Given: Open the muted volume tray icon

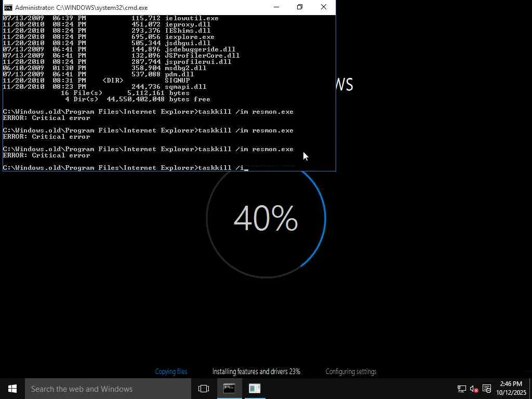Looking at the screenshot, I should pyautogui.click(x=474, y=389).
